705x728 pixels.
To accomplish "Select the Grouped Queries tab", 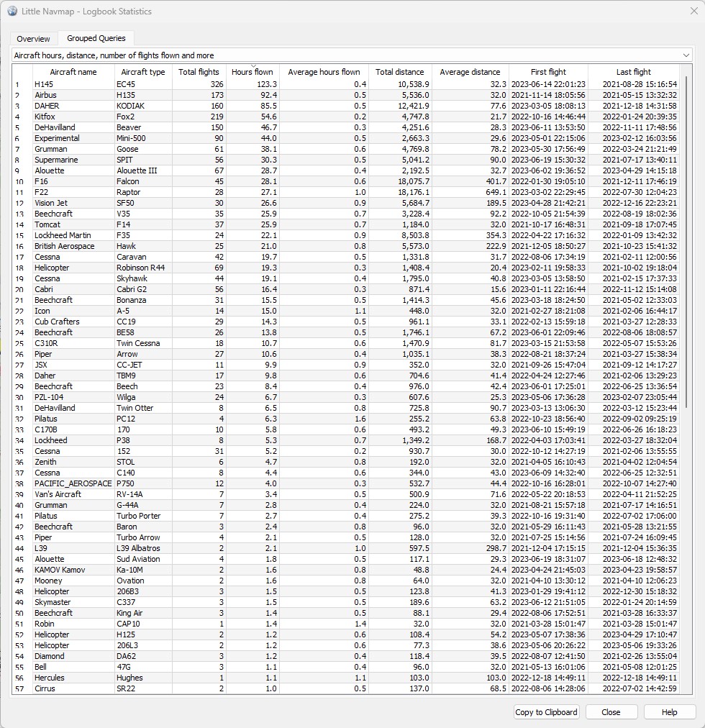I will pos(96,38).
